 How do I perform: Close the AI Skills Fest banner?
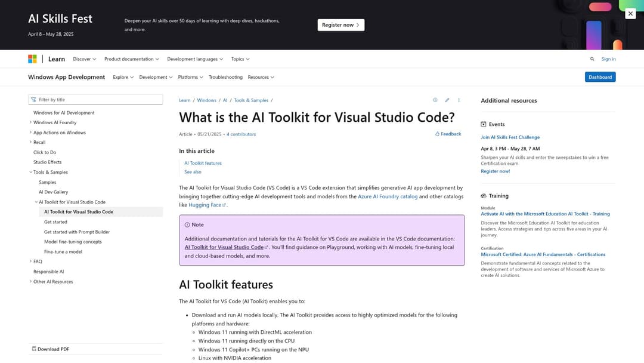(x=630, y=14)
